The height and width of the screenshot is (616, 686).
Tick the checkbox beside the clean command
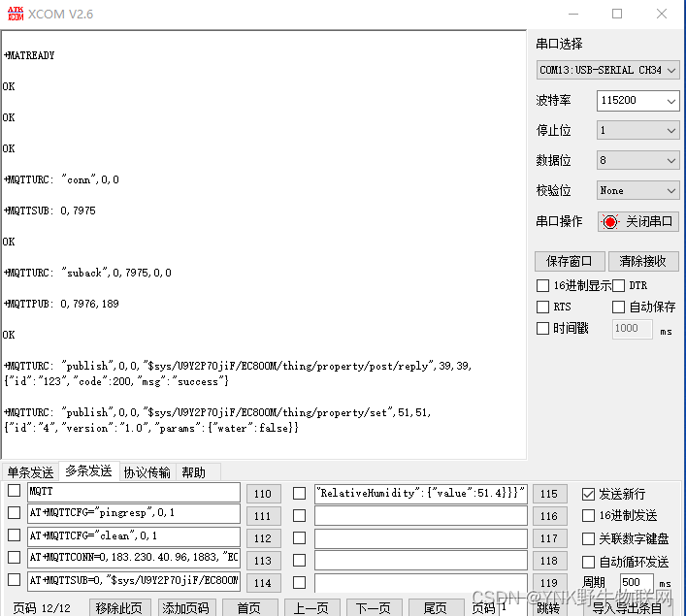tap(14, 535)
